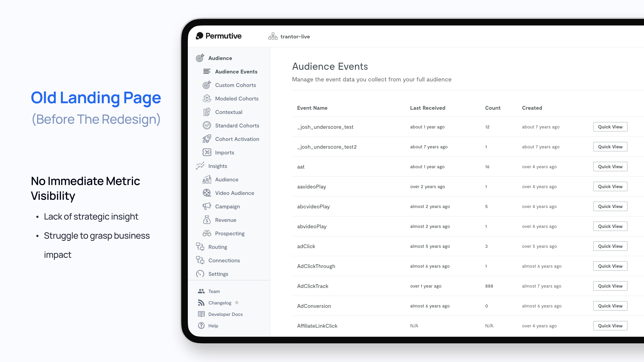The width and height of the screenshot is (644, 362).
Task: Click the Contextual document icon
Action: coord(206,112)
